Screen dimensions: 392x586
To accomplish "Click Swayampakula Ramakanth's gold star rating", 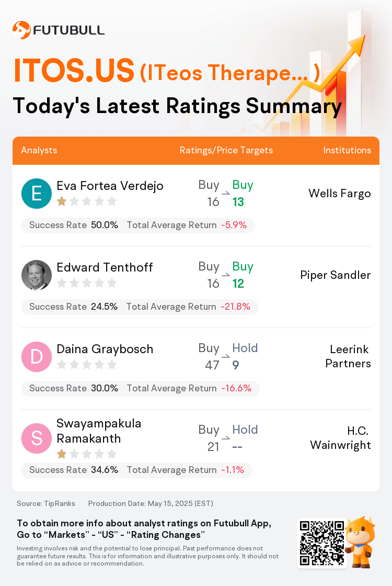I will click(x=87, y=454).
